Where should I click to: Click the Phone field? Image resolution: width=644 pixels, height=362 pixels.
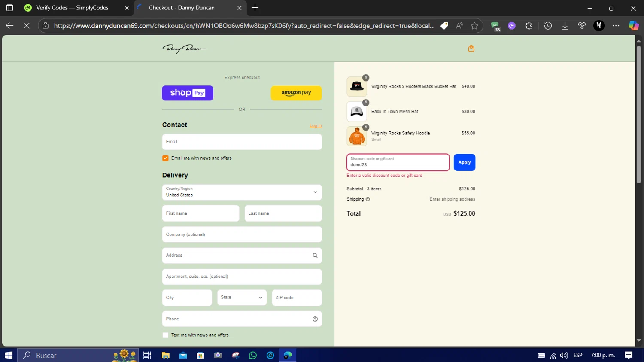pos(242,319)
